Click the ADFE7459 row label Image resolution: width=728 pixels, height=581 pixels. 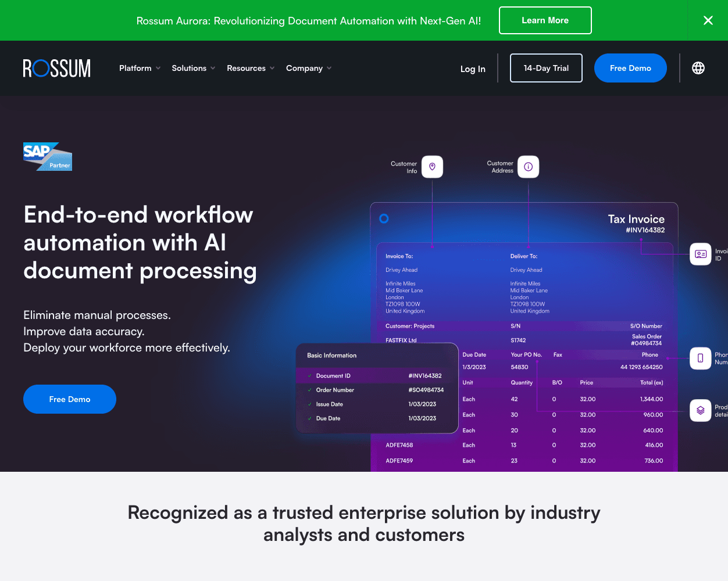(399, 461)
